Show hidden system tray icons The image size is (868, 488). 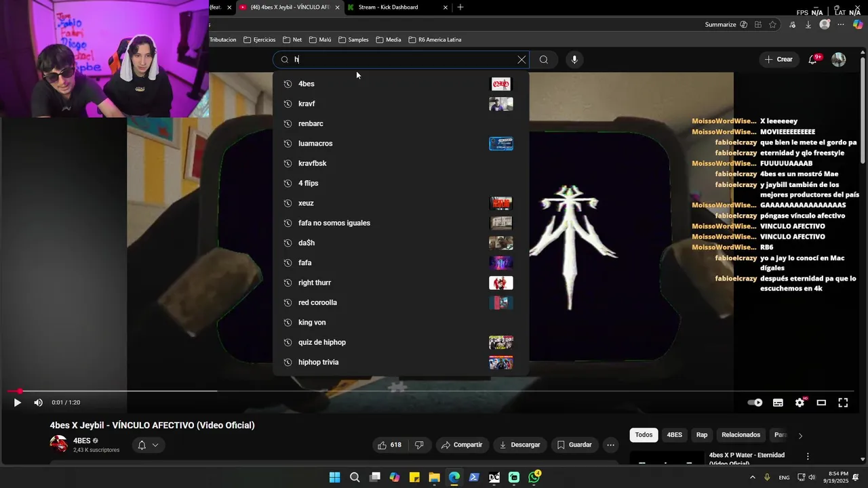coord(753,477)
